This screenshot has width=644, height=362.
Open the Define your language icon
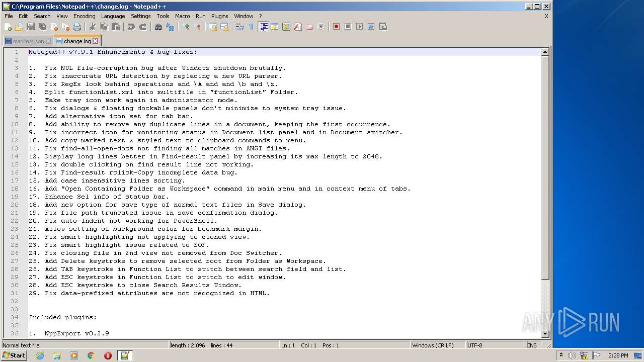tap(275, 27)
